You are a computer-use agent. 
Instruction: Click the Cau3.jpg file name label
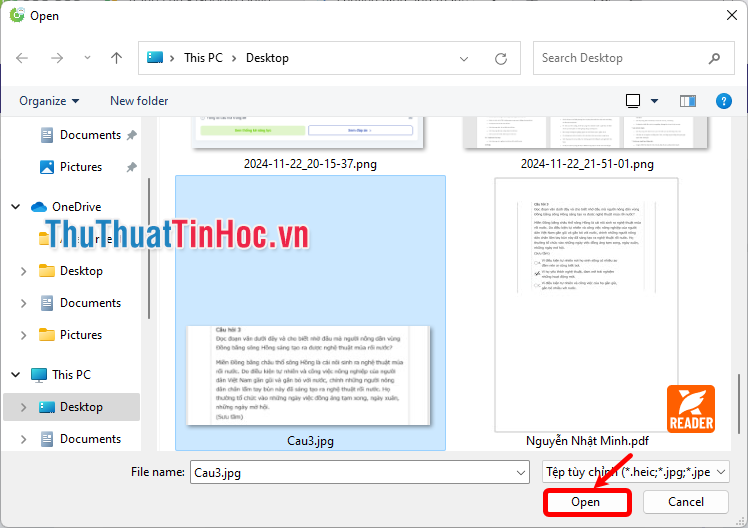tap(310, 440)
